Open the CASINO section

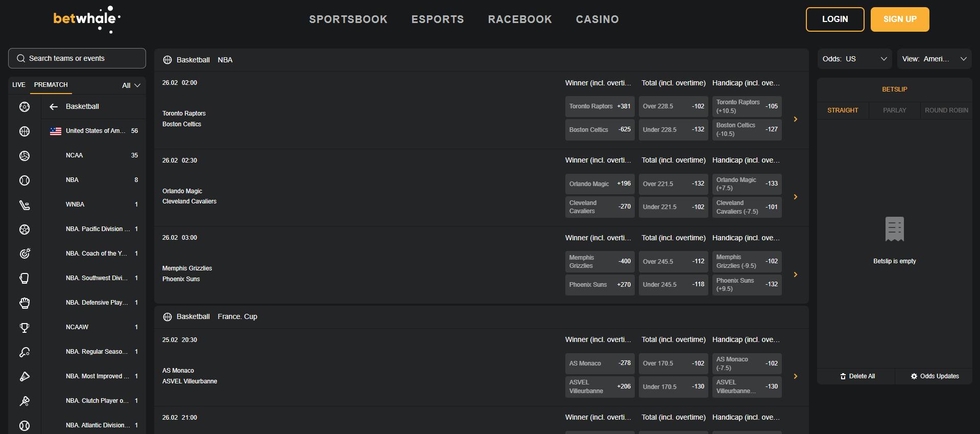click(x=597, y=19)
